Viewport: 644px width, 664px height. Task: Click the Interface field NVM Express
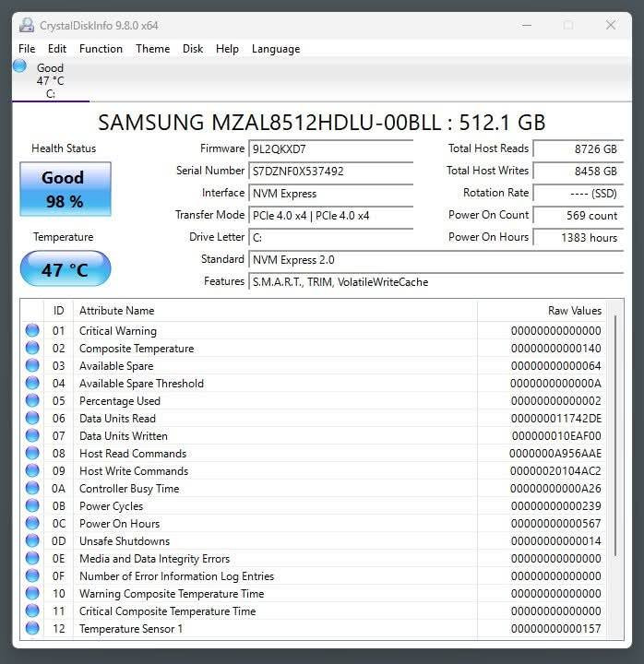(x=331, y=193)
